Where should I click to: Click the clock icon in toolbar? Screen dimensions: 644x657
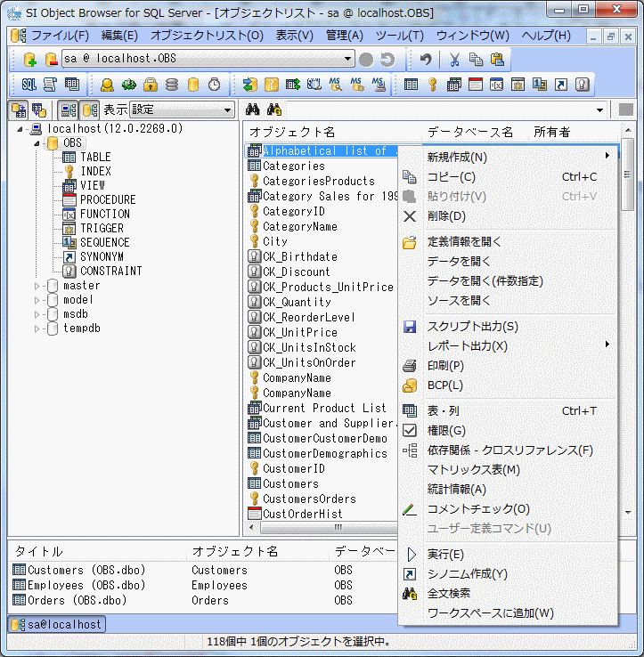(215, 85)
